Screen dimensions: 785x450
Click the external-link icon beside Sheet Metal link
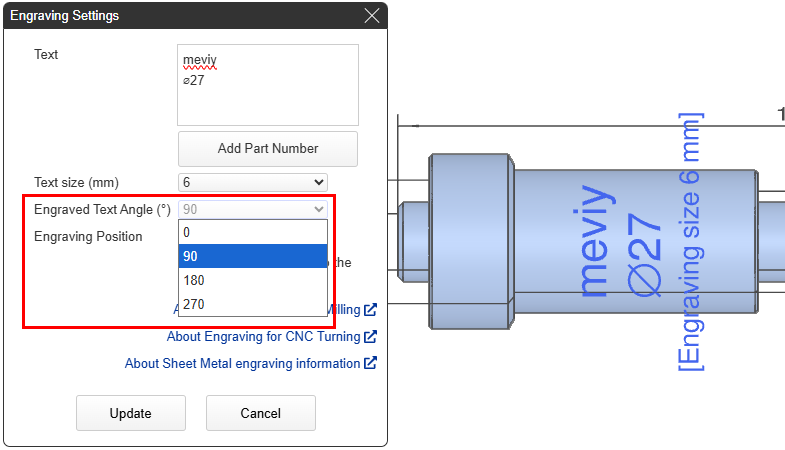coord(370,364)
